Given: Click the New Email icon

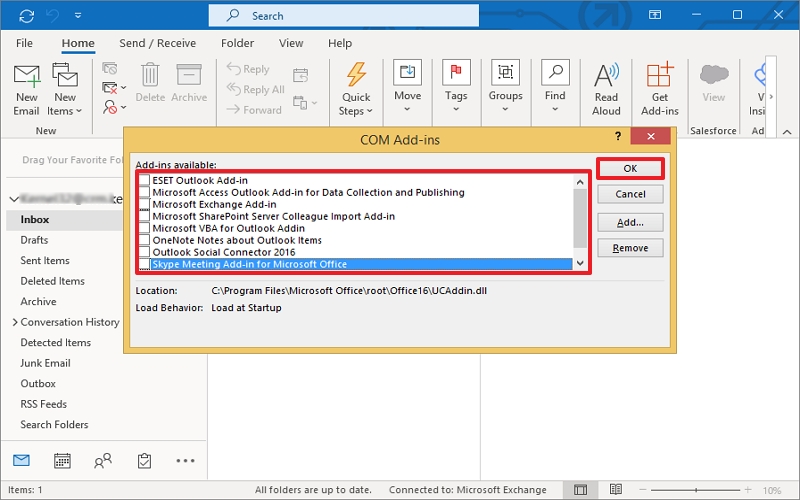Looking at the screenshot, I should pos(27,77).
